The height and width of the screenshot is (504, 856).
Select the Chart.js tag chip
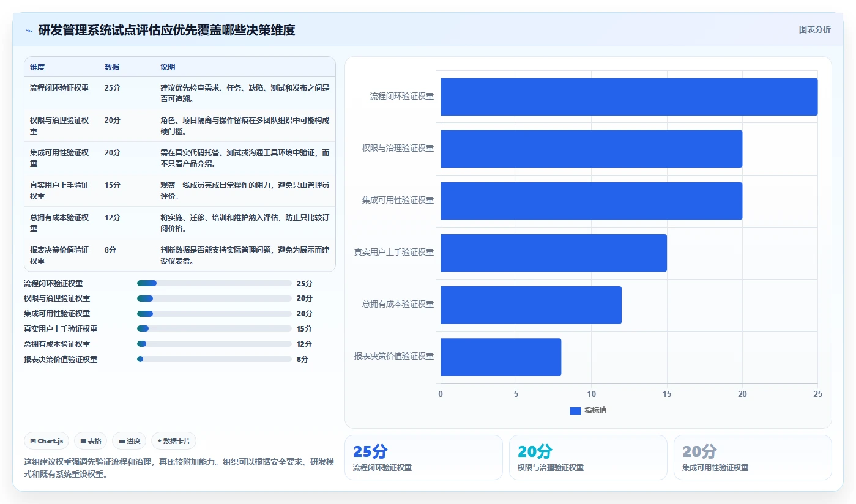pos(47,441)
